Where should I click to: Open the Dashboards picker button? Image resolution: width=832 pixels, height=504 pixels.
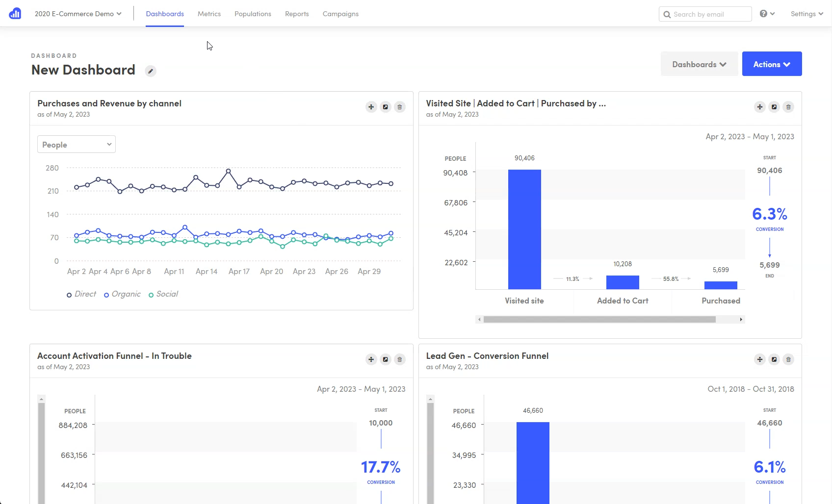tap(699, 64)
